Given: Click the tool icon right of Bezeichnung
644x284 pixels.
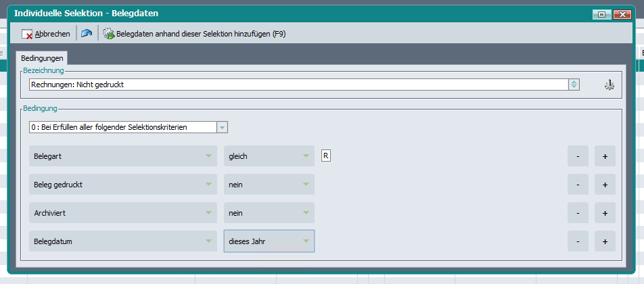Looking at the screenshot, I should point(609,85).
